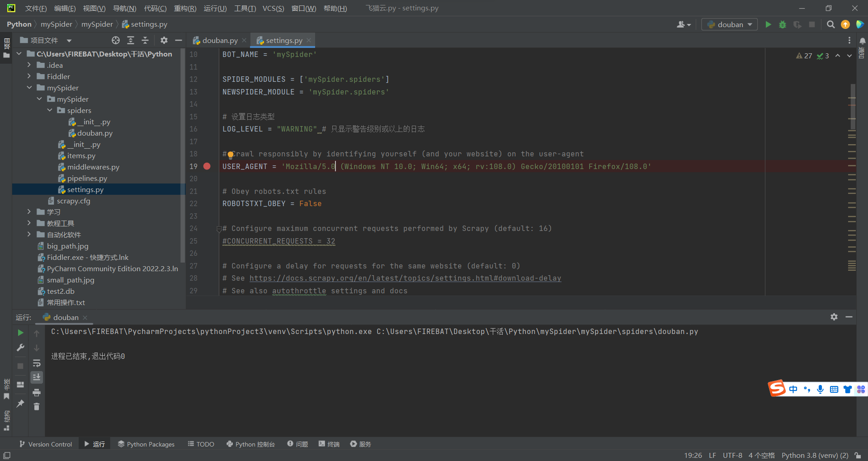Change the UTF-8 file encoding
Screen dimensions: 868x461
[732, 455]
